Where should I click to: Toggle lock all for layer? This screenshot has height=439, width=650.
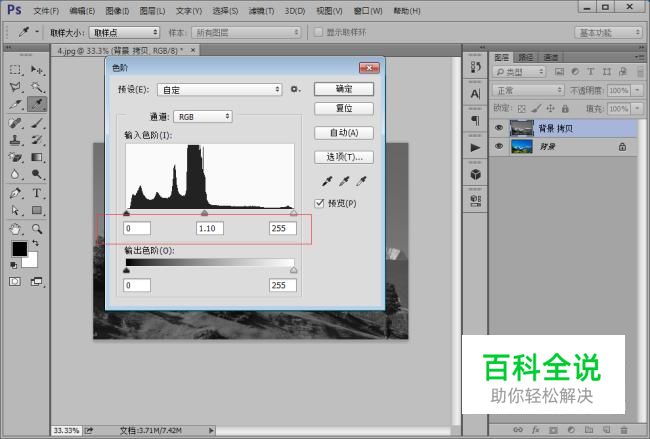click(x=565, y=109)
